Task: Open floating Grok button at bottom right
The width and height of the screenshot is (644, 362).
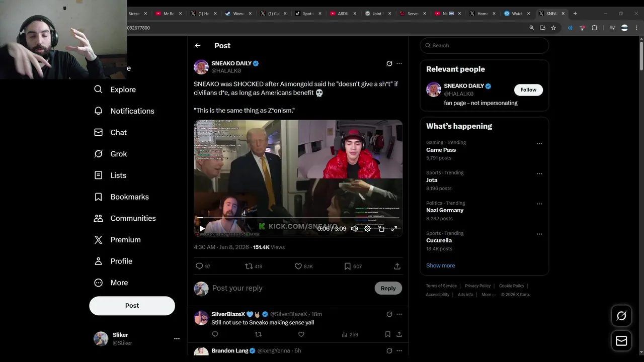Action: click(x=621, y=316)
